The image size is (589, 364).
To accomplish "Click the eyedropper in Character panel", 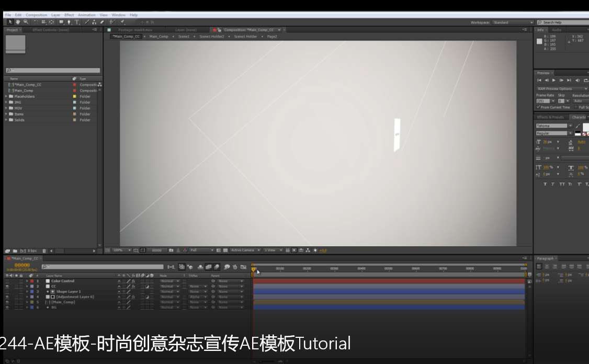I will click(x=577, y=126).
